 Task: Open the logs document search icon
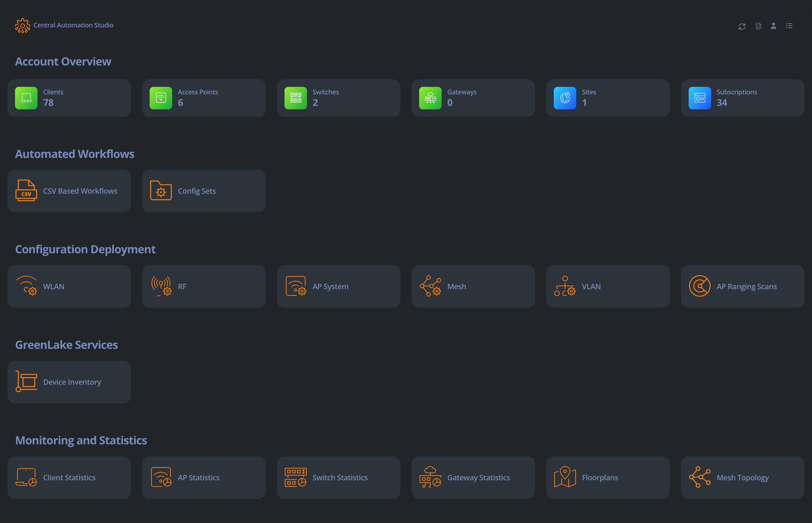coord(758,26)
